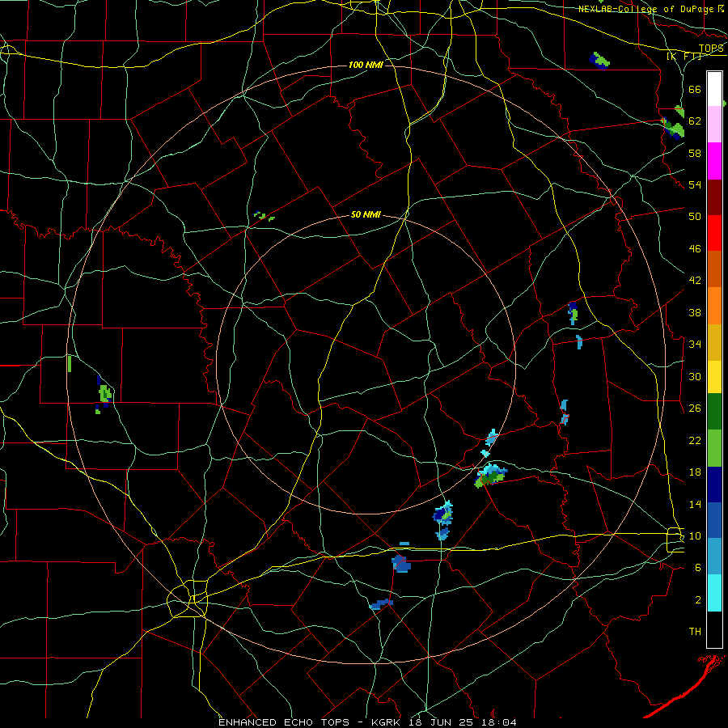Click the "50 NMI" range ring label
The image size is (728, 728).
pos(366,214)
